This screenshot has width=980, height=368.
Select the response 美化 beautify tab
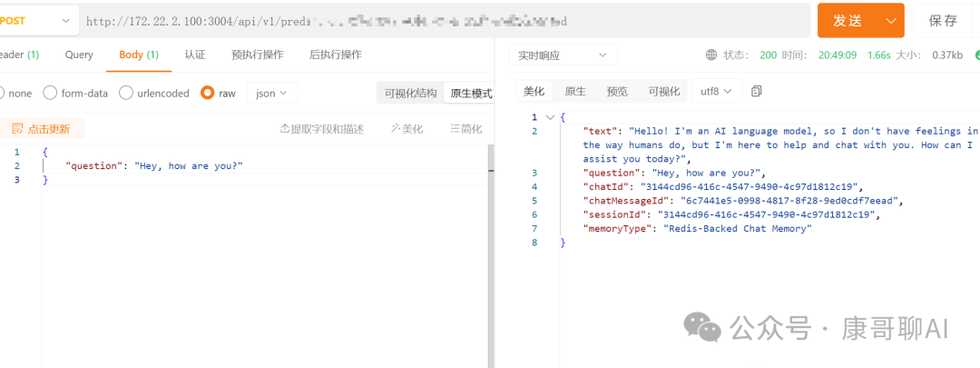pyautogui.click(x=534, y=92)
